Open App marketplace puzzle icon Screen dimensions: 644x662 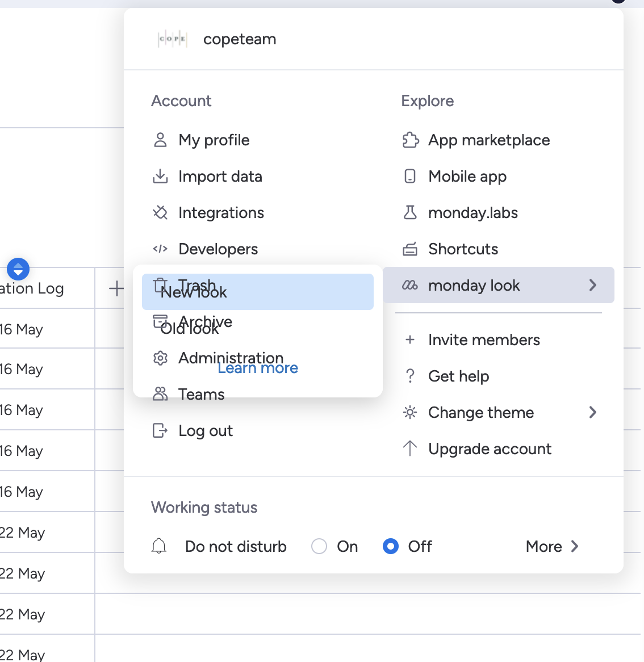pyautogui.click(x=410, y=140)
